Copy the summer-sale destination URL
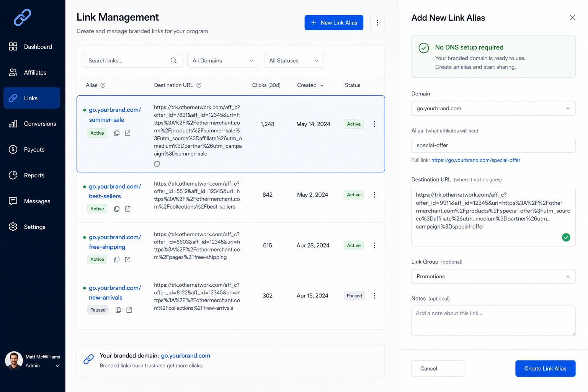The image size is (588, 392). (x=157, y=164)
